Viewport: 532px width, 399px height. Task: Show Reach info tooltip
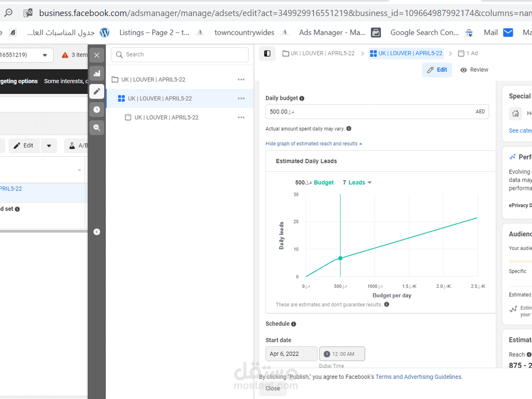[x=529, y=354]
